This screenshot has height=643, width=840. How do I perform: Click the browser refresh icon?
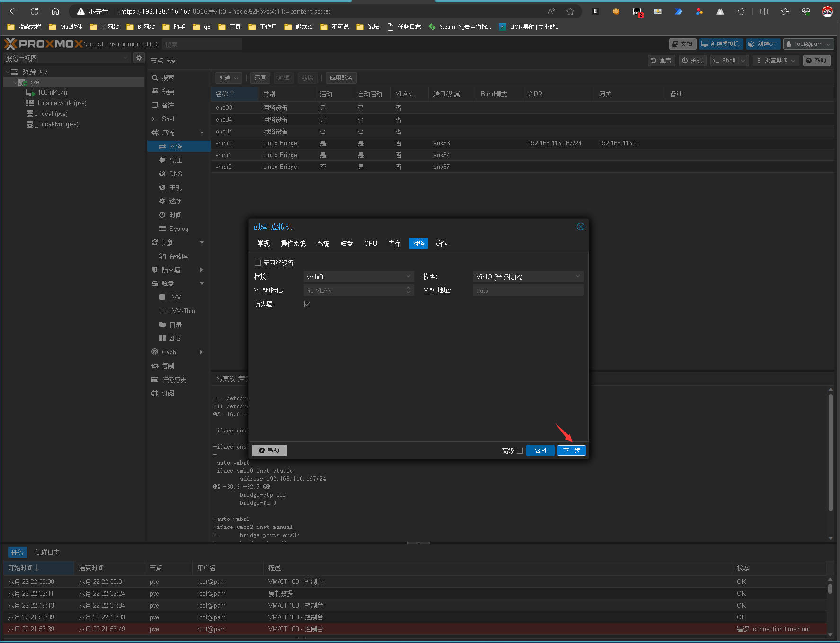(35, 11)
